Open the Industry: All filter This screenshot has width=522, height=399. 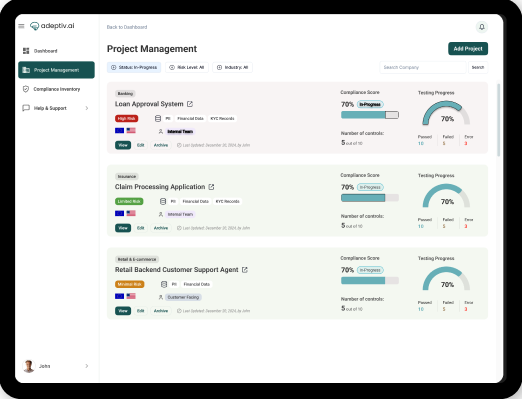coord(233,67)
